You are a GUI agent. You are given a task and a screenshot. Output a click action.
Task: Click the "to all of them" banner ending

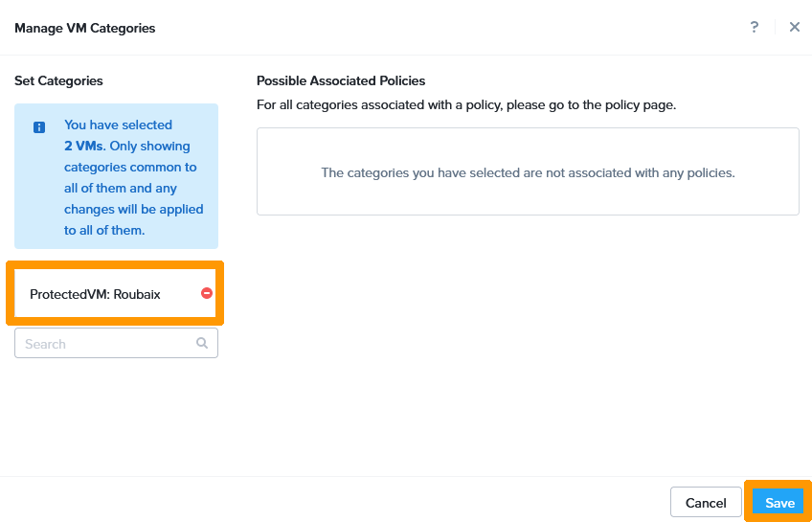click(104, 230)
